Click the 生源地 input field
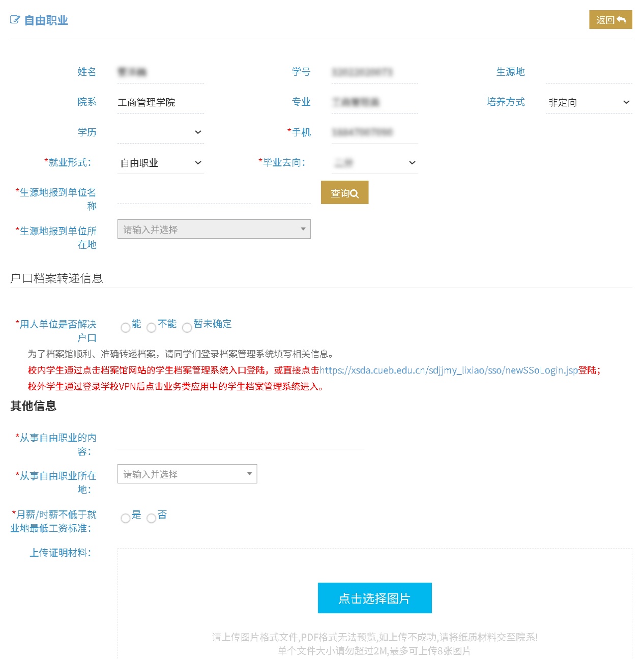The height and width of the screenshot is (659, 644). click(589, 72)
